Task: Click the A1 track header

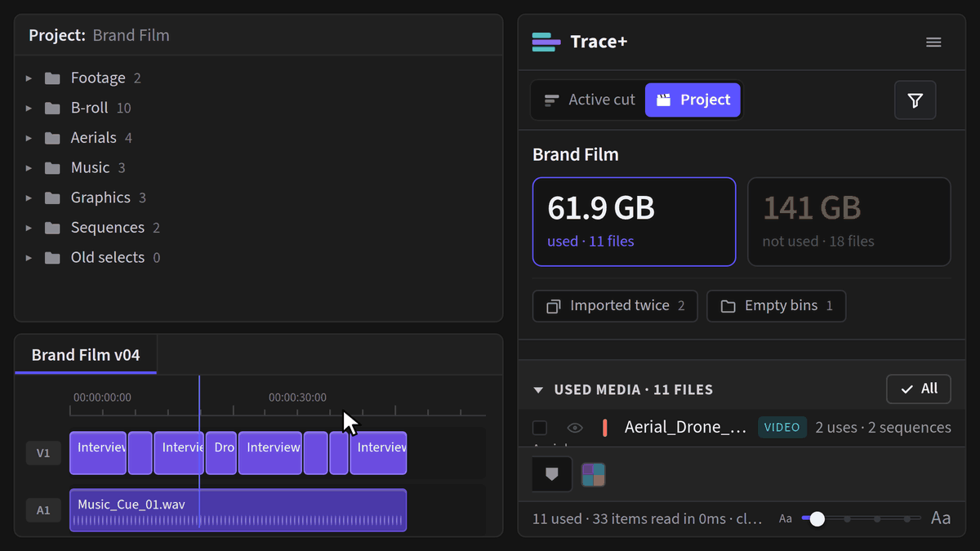Action: point(43,510)
